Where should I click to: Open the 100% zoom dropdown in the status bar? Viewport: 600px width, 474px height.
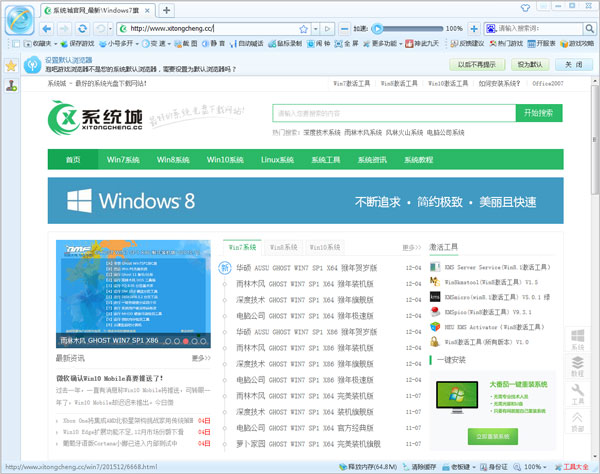[x=544, y=467]
